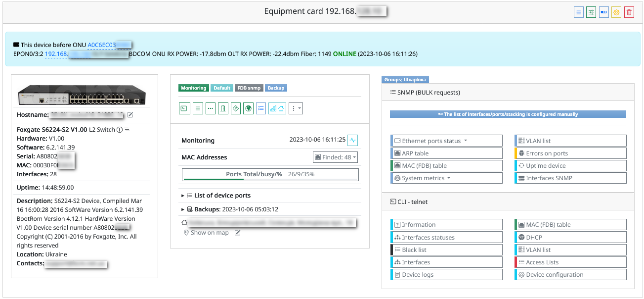Open CLI DHCP

pyautogui.click(x=570, y=237)
